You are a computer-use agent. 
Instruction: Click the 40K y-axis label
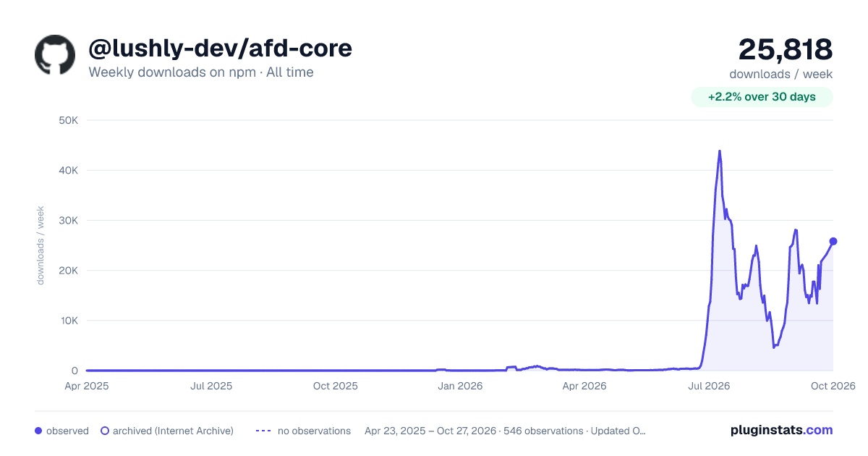point(68,170)
